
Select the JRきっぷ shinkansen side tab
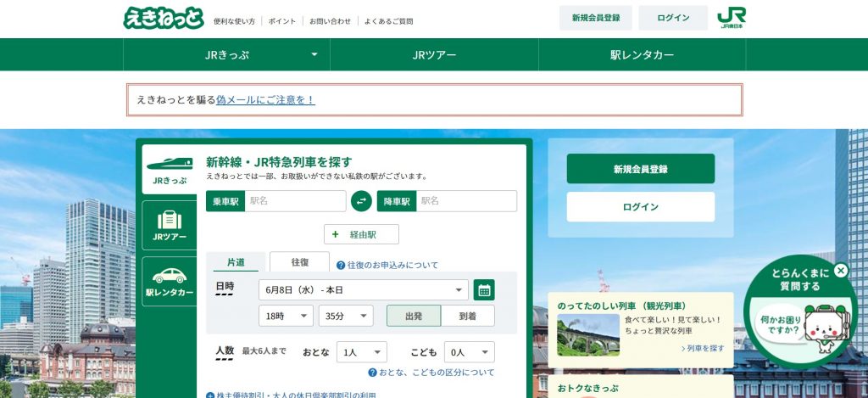(168, 167)
